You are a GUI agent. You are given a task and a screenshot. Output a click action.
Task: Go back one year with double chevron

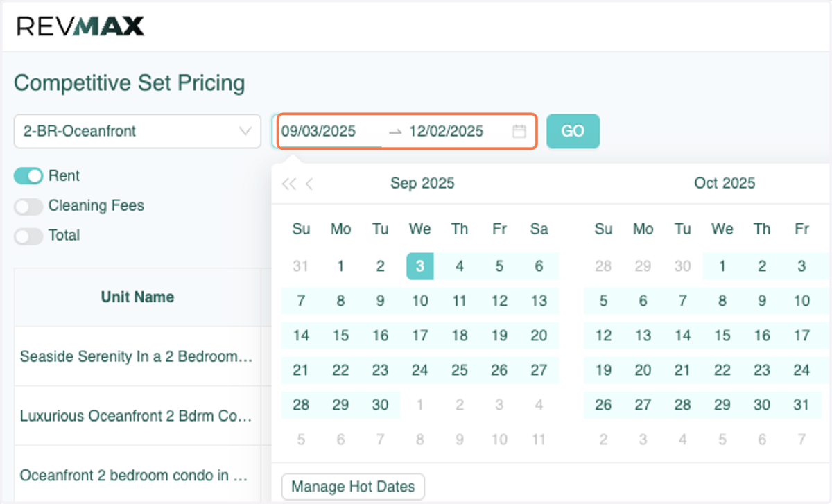point(288,184)
